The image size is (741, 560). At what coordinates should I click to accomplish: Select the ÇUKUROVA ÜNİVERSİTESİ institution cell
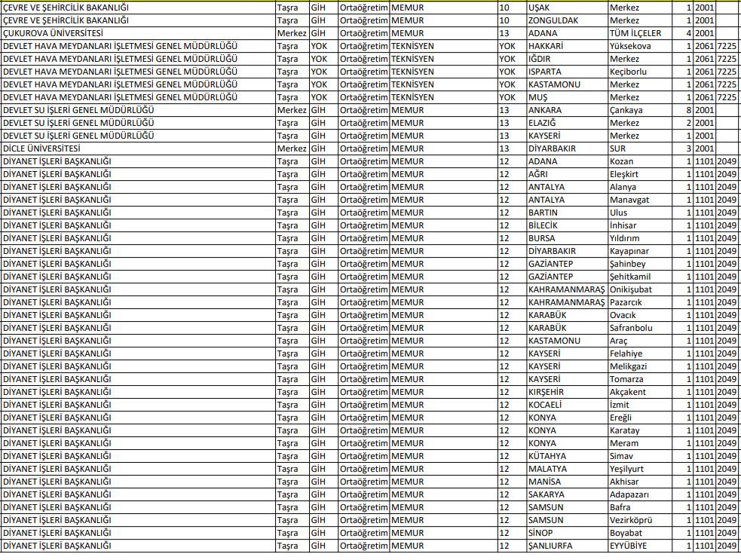click(139, 34)
